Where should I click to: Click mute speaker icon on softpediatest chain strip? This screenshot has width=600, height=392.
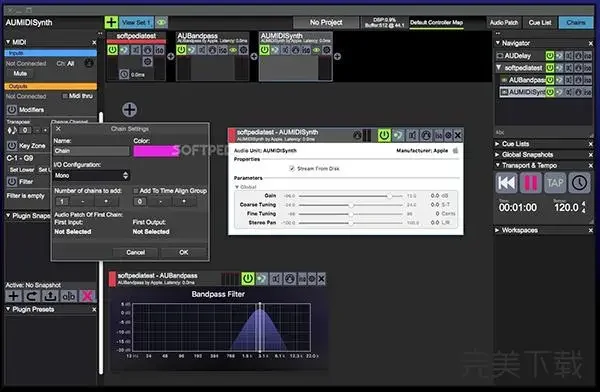pos(136,50)
